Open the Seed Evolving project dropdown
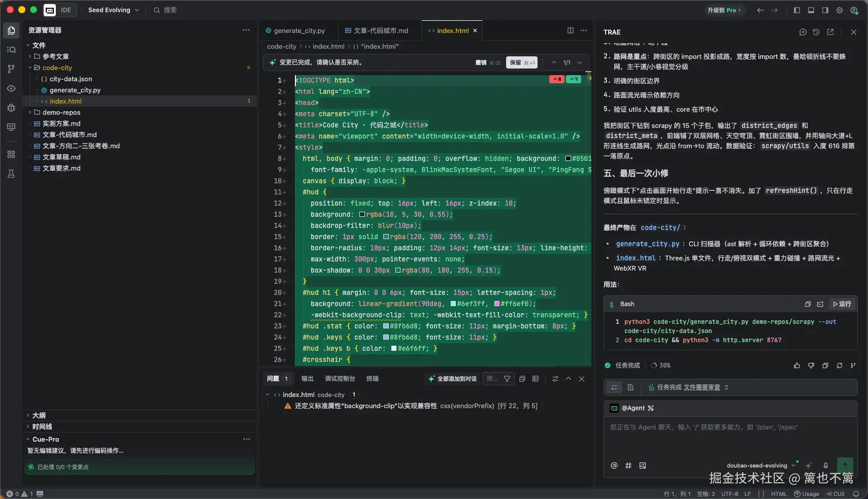 click(113, 10)
